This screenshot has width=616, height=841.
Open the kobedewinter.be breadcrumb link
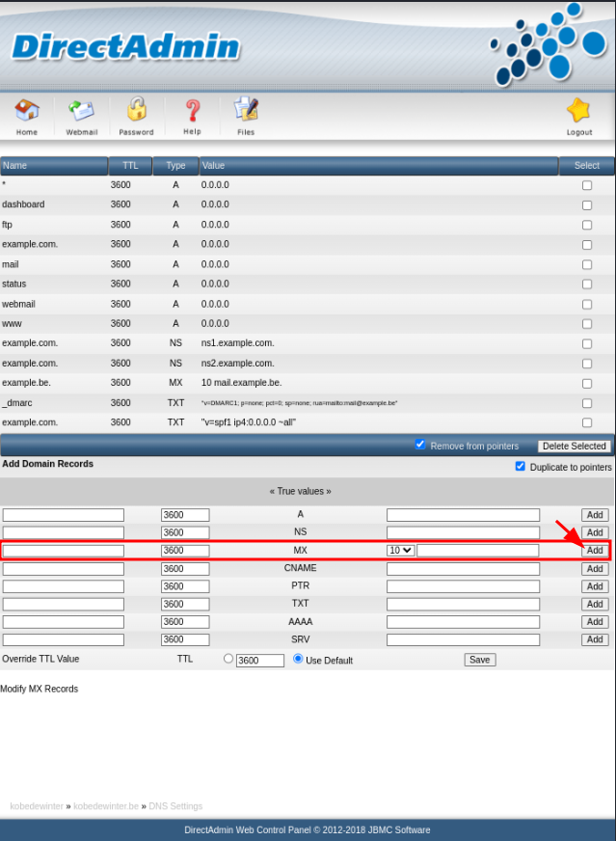[x=106, y=806]
